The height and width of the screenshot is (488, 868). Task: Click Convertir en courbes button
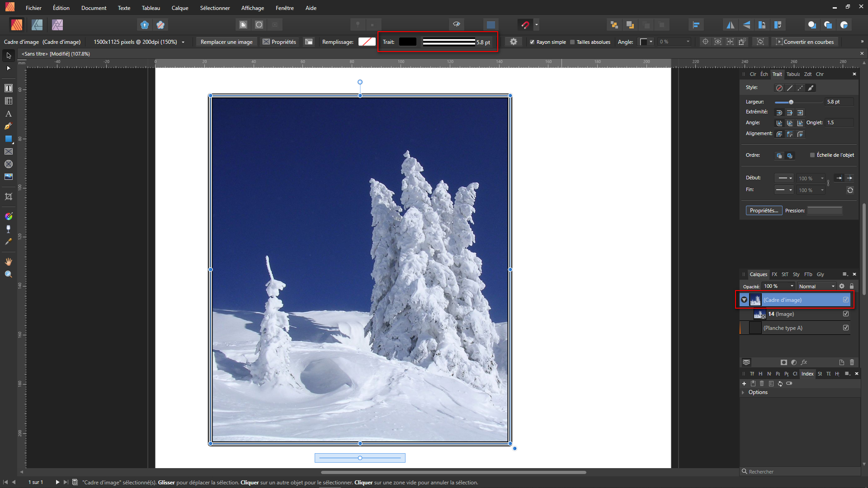point(805,42)
